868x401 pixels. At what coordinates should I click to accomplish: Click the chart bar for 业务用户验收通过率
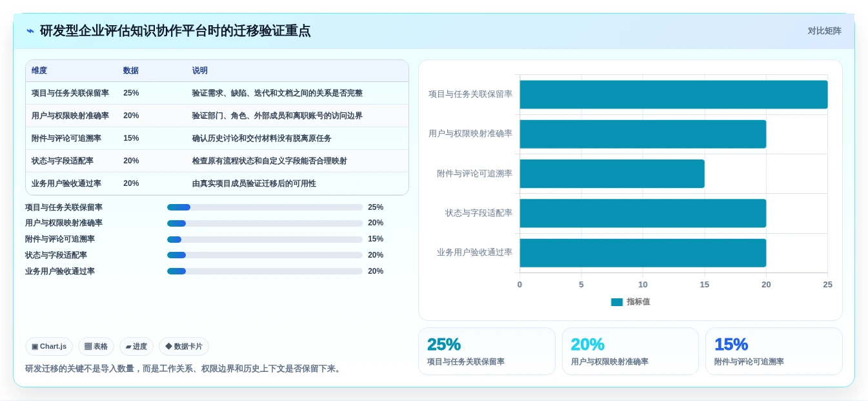point(643,252)
